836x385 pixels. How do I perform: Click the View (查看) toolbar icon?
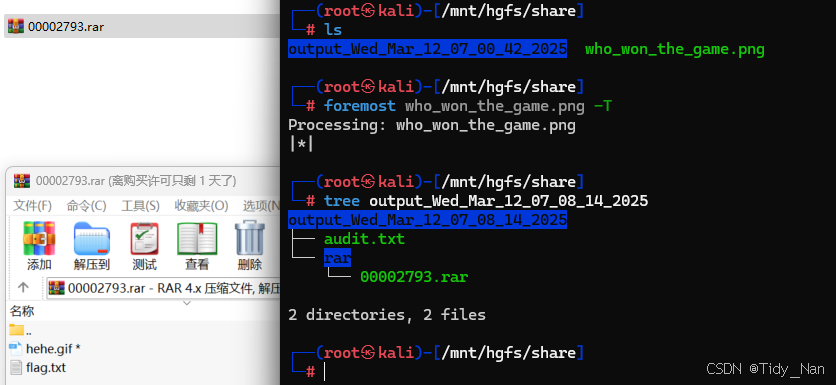pyautogui.click(x=197, y=246)
